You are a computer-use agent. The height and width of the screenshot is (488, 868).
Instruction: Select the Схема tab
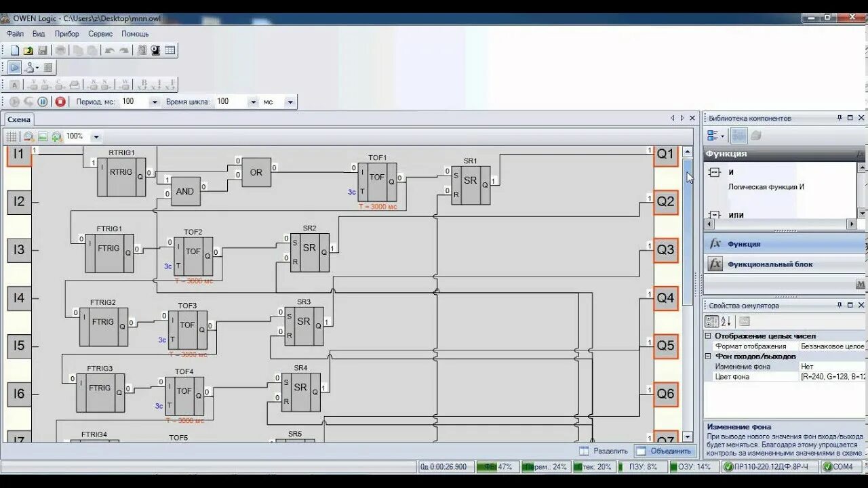click(x=18, y=119)
